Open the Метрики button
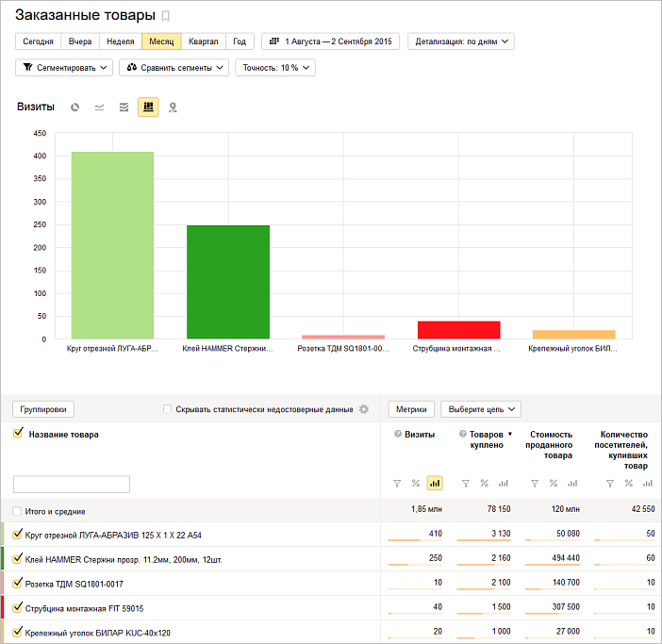This screenshot has height=644, width=662. pyautogui.click(x=411, y=409)
